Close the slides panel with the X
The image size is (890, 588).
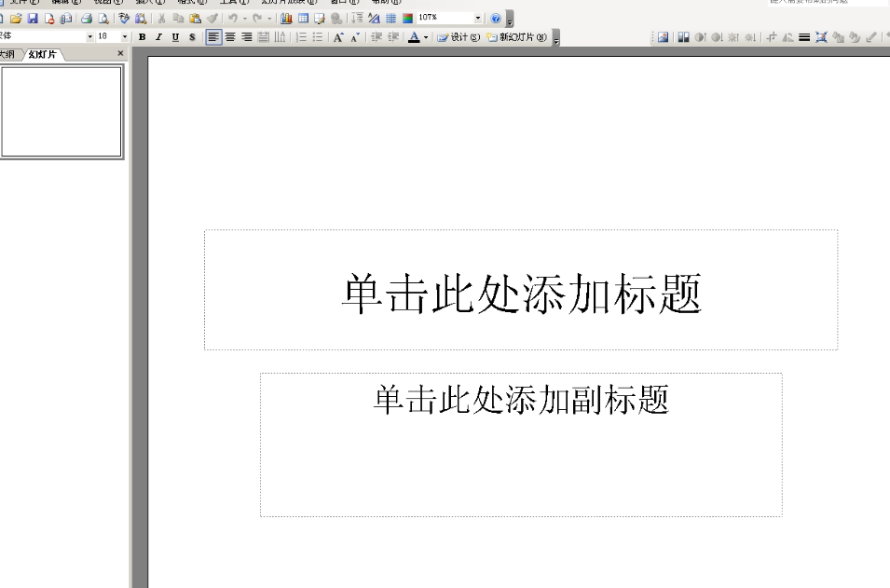point(120,53)
